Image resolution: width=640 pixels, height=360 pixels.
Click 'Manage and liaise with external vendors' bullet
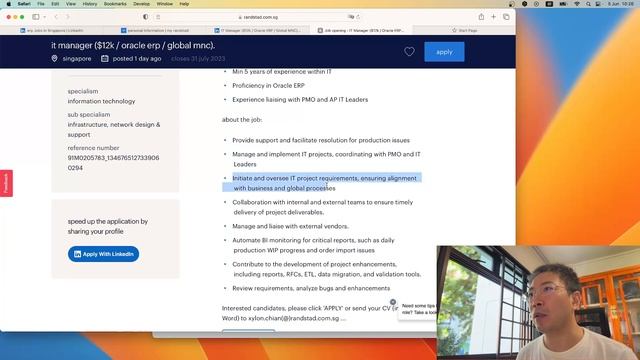(x=290, y=226)
